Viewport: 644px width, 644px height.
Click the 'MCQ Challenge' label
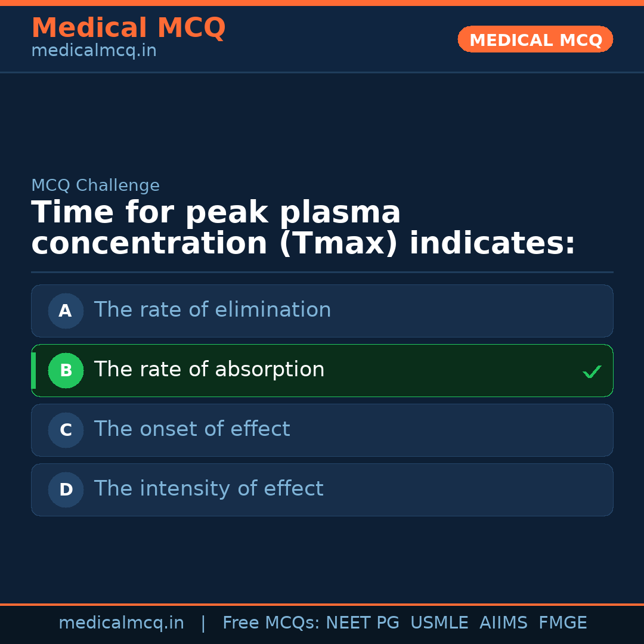[95, 185]
